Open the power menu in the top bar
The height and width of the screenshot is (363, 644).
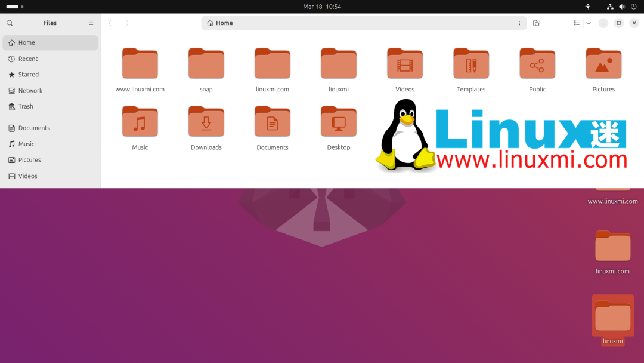(x=633, y=6)
